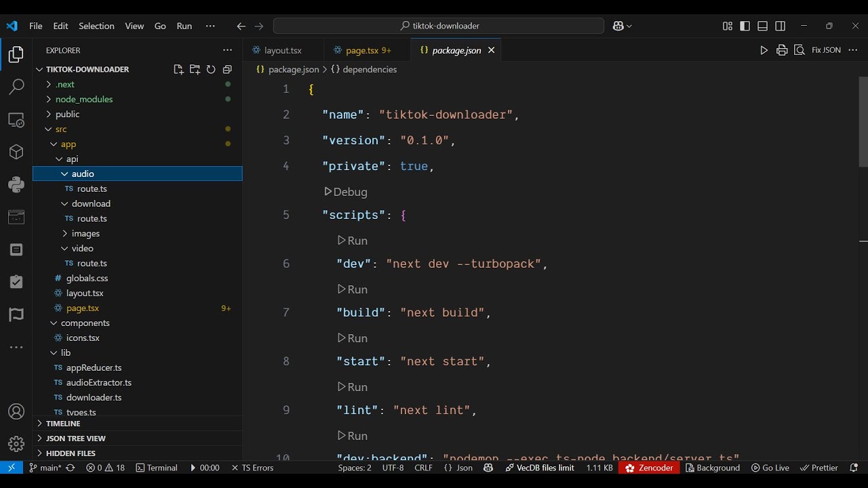Run the file with the play icon
This screenshot has height=488, width=868.
coord(764,50)
